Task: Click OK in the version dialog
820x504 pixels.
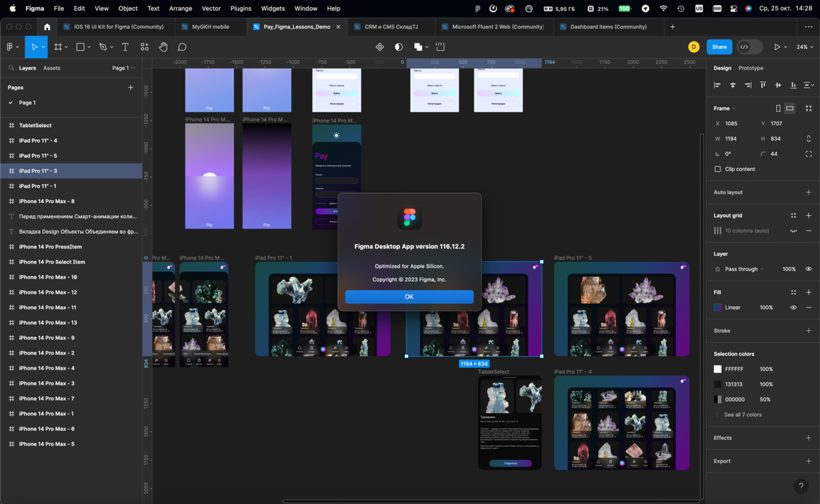Action: pyautogui.click(x=409, y=297)
